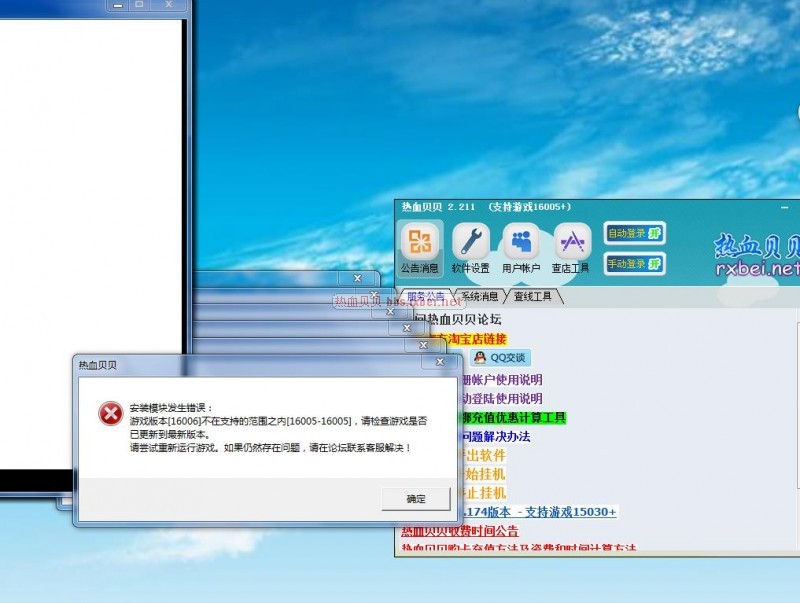Open 软件设置 wrench settings icon
The image size is (800, 603).
point(470,243)
